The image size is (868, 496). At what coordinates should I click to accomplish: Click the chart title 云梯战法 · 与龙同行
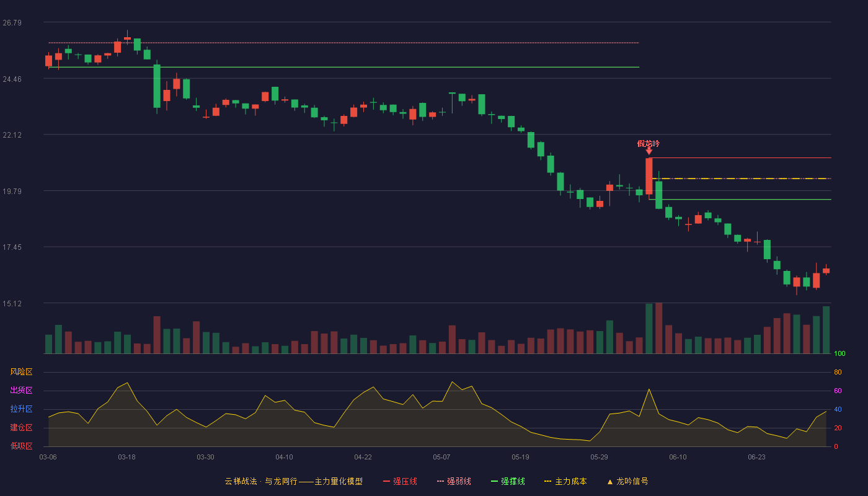pos(261,481)
